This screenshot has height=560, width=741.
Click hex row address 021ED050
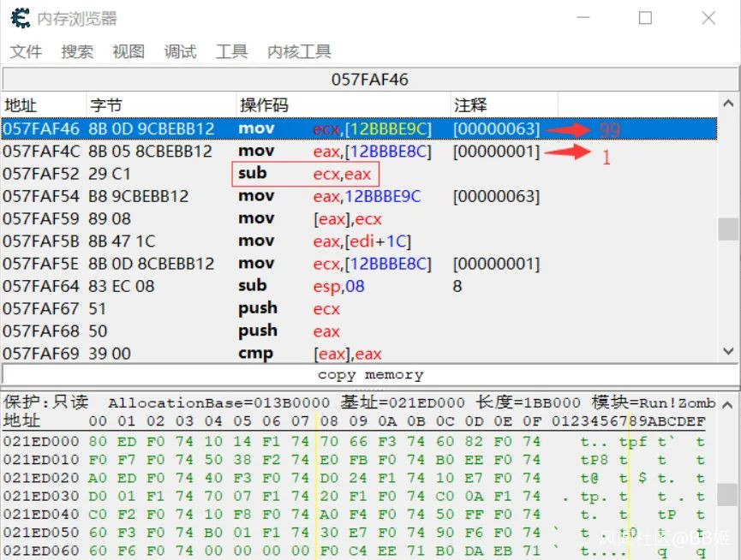pyautogui.click(x=41, y=533)
